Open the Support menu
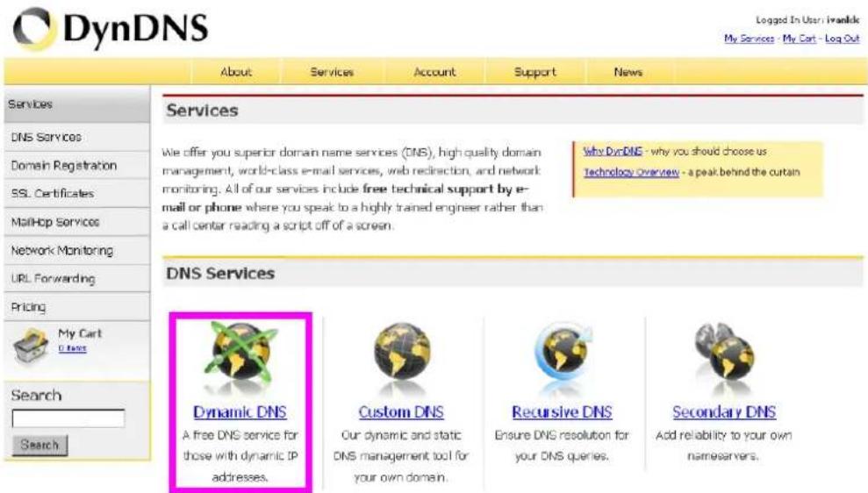This screenshot has width=868, height=493. pyautogui.click(x=534, y=72)
